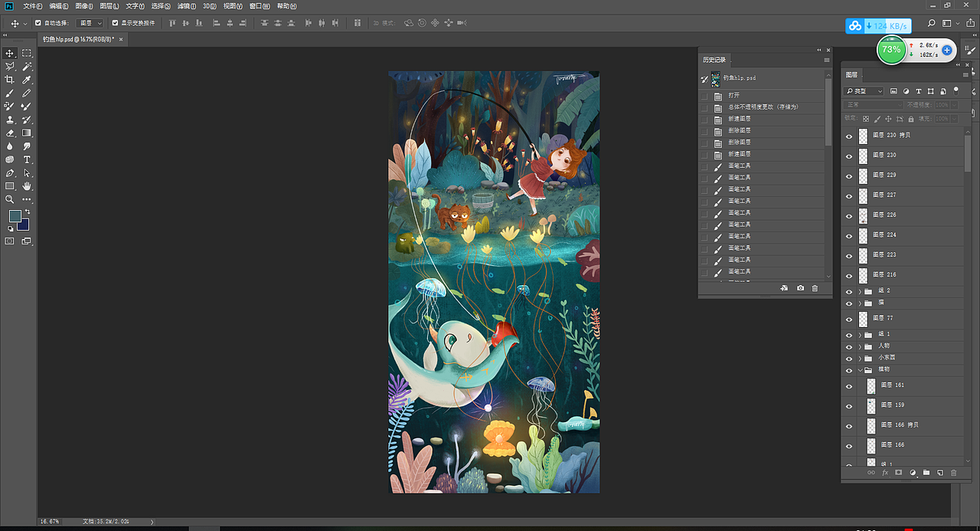Swap foreground and background colors
Image resolution: width=980 pixels, height=531 pixels.
point(28,211)
